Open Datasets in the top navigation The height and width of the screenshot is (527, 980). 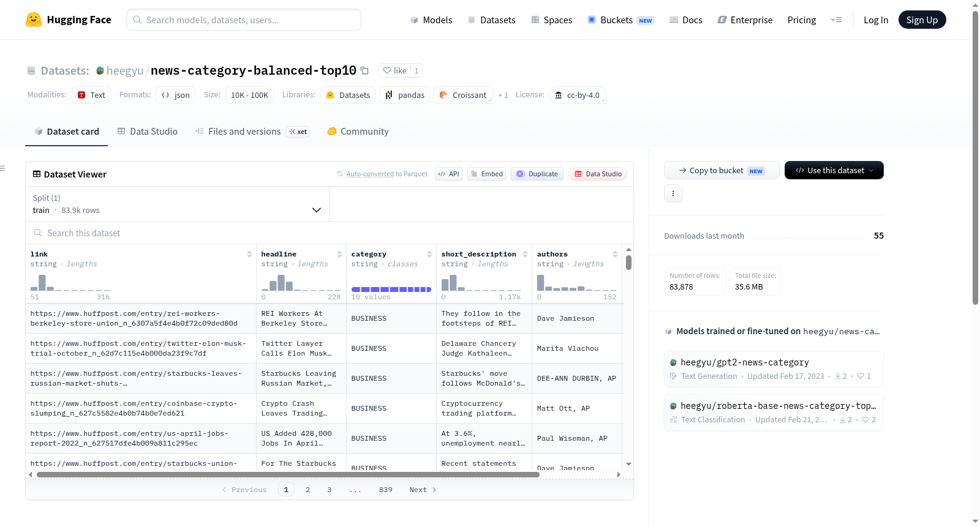[x=491, y=20]
